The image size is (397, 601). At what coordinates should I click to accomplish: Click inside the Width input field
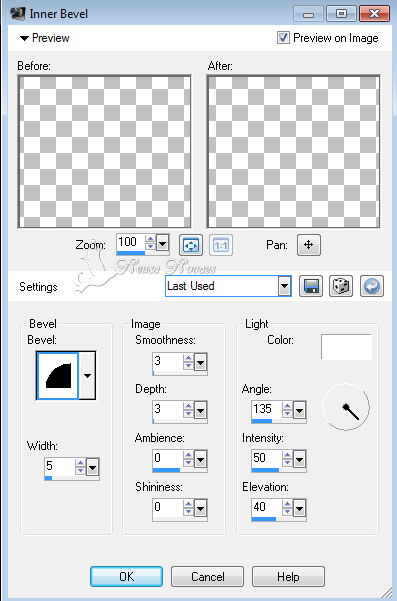(59, 466)
